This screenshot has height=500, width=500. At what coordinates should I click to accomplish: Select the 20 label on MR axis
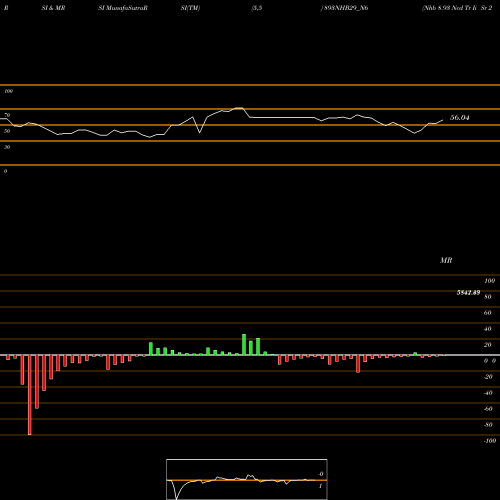tap(488, 345)
